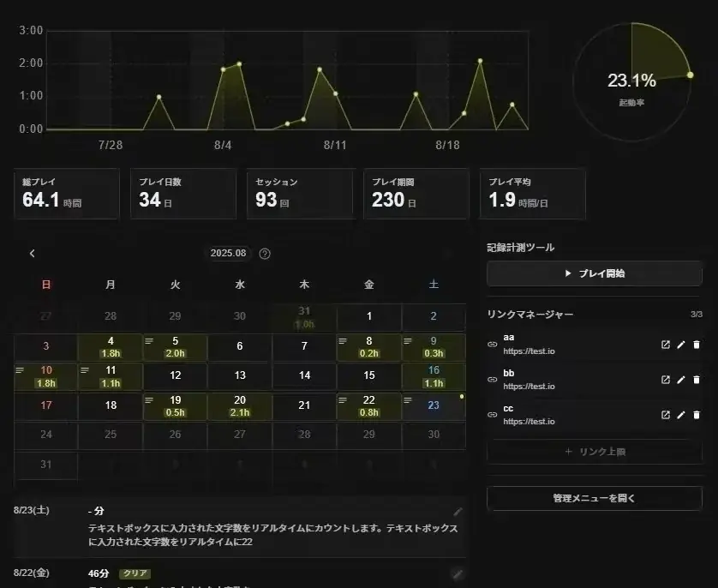Click the calendar help question mark icon
The image size is (718, 588).
(x=265, y=254)
